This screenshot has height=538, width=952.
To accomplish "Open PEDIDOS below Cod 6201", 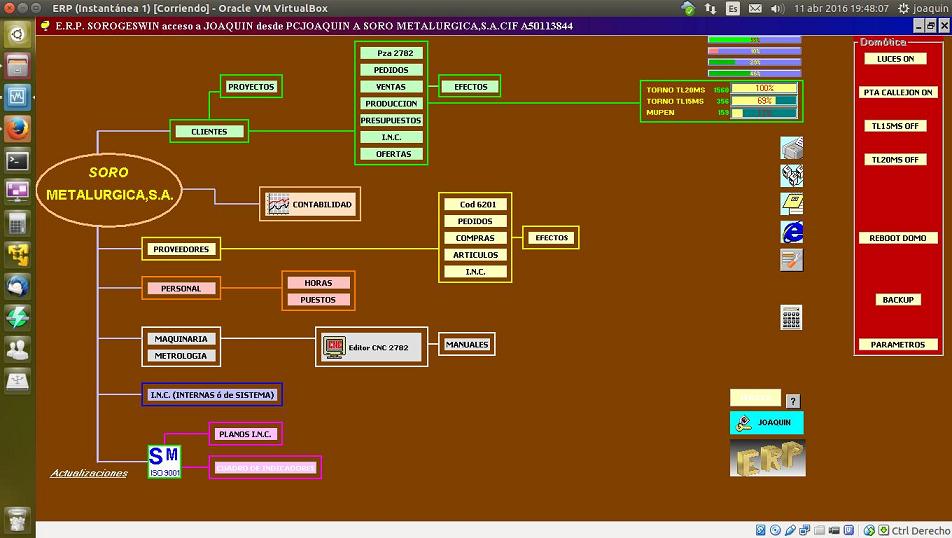I will [x=475, y=221].
